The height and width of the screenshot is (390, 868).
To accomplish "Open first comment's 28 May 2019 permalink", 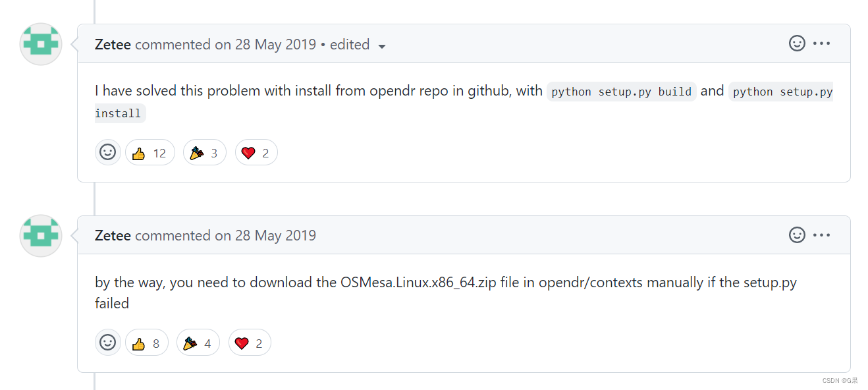I will point(275,45).
